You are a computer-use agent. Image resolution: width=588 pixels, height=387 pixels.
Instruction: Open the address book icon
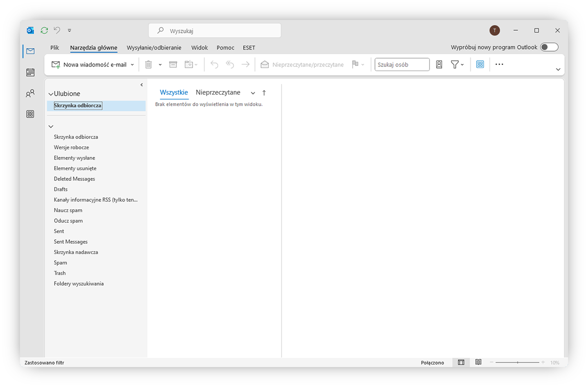point(439,64)
